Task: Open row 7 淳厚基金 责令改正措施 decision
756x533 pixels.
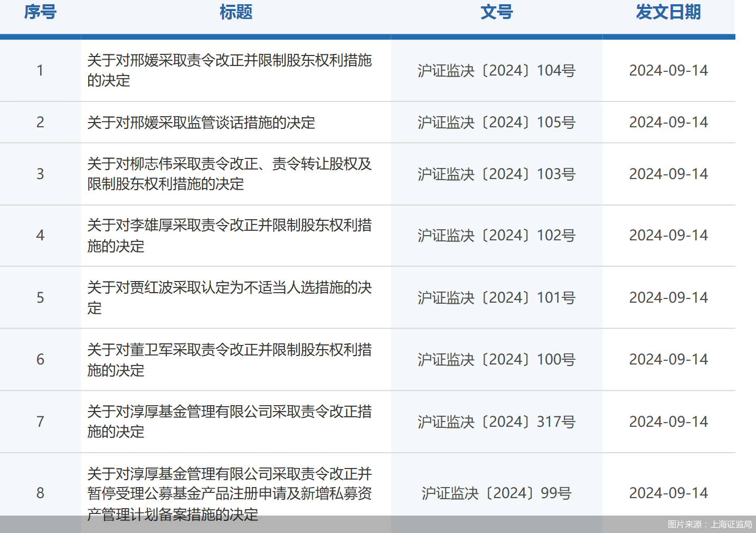Action: [229, 422]
